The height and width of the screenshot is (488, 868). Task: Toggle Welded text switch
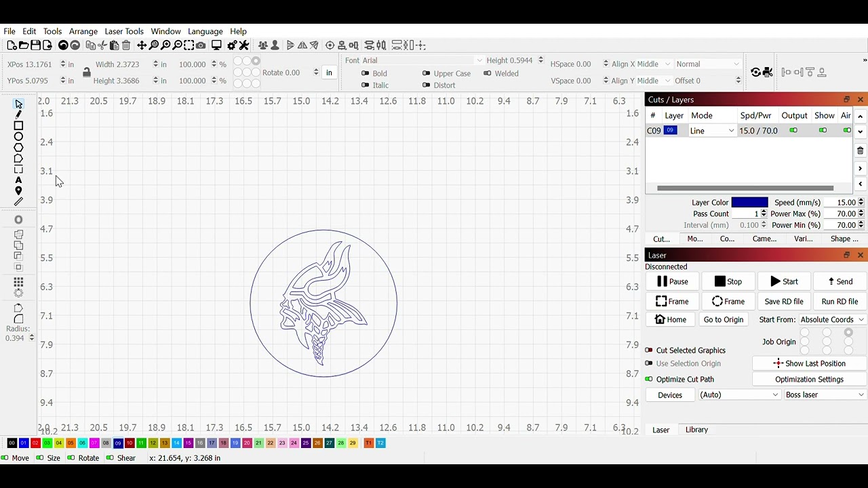(487, 73)
